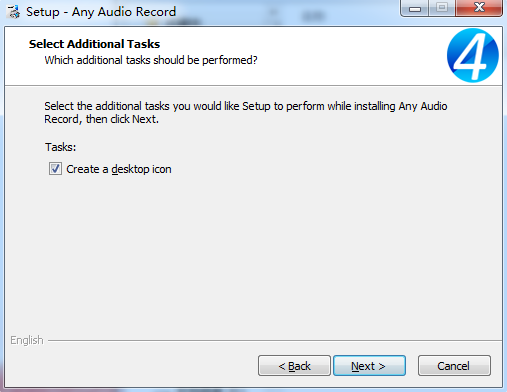
Task: Click the "Select Additional Tasks" heading
Action: 94,44
